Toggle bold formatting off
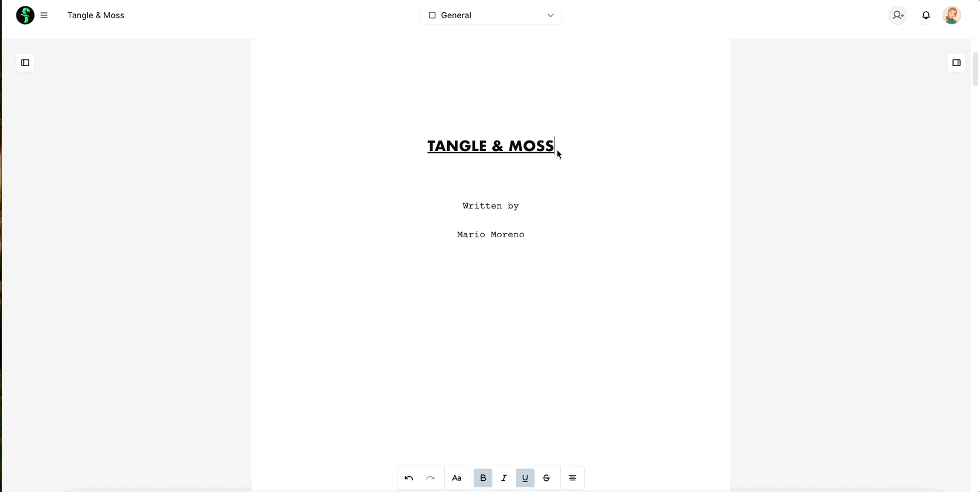This screenshot has width=980, height=492. tap(483, 478)
